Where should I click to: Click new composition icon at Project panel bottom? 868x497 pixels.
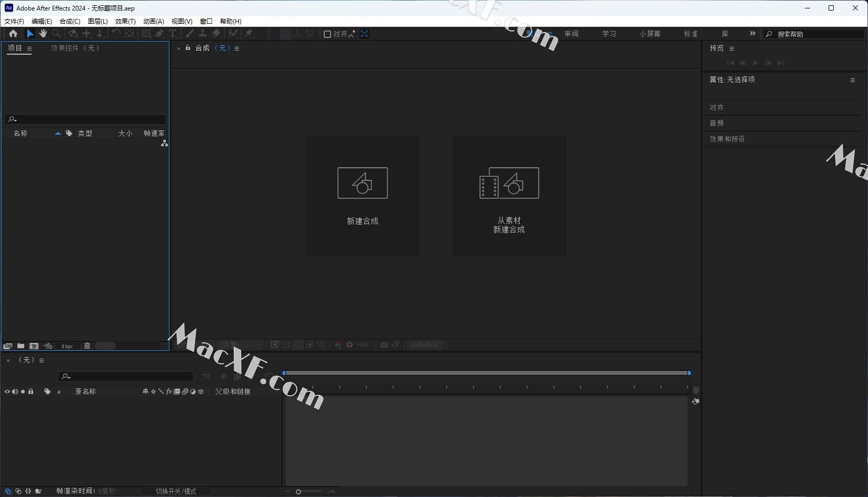(x=34, y=346)
